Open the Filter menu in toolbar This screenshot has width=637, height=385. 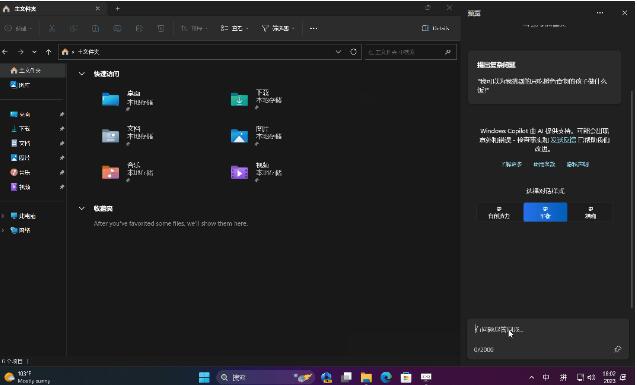[278, 28]
